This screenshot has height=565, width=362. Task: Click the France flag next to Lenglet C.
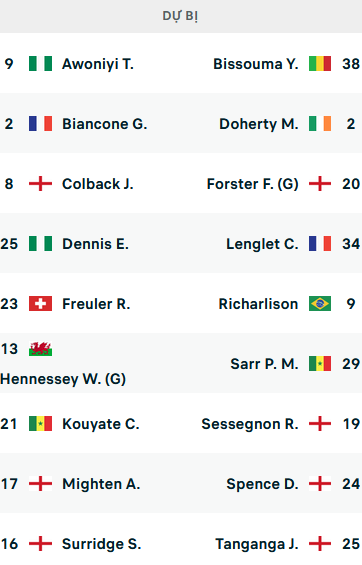(320, 244)
